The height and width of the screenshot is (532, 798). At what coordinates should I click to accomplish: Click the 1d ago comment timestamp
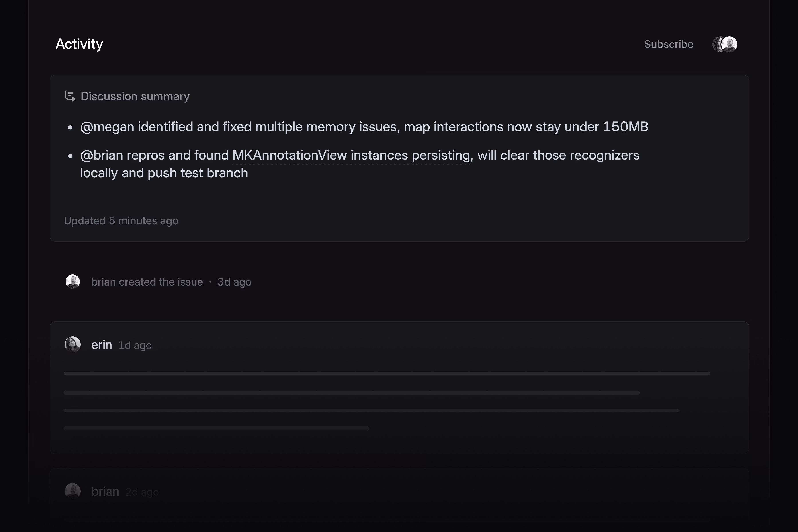coord(135,345)
